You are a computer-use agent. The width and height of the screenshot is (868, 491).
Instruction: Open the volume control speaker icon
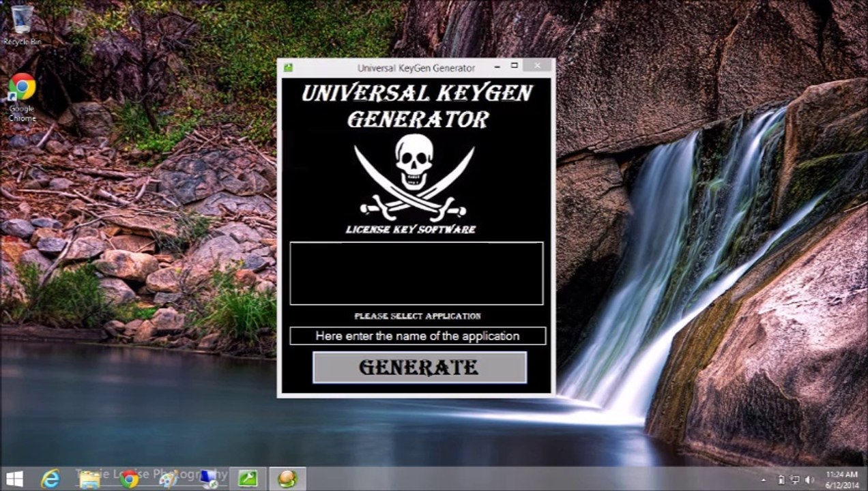coord(809,480)
